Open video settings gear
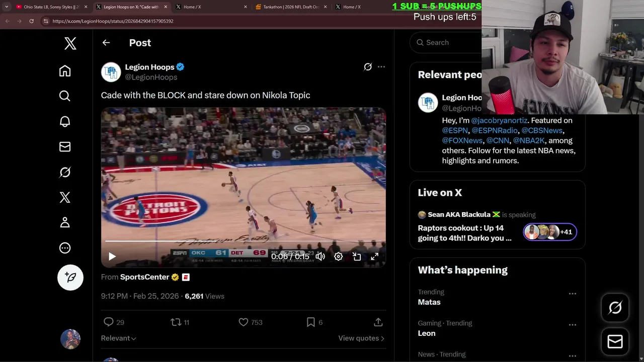Viewport: 644px width, 362px height. (x=339, y=256)
